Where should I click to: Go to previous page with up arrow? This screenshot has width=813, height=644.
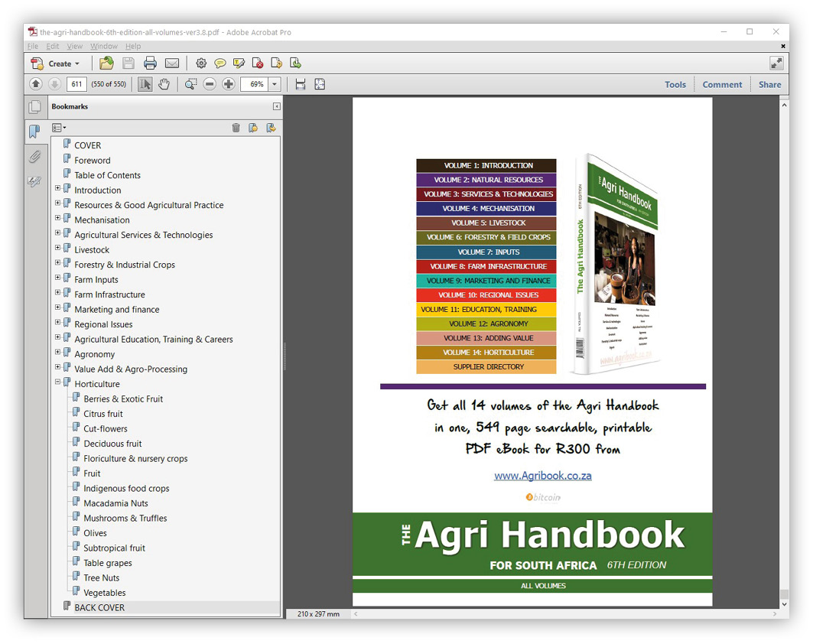coord(36,84)
